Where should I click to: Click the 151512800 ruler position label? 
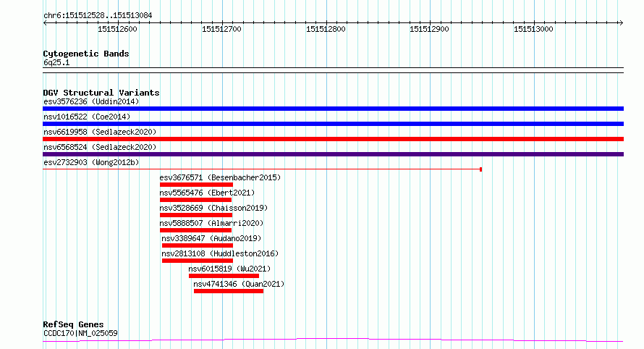click(x=326, y=29)
